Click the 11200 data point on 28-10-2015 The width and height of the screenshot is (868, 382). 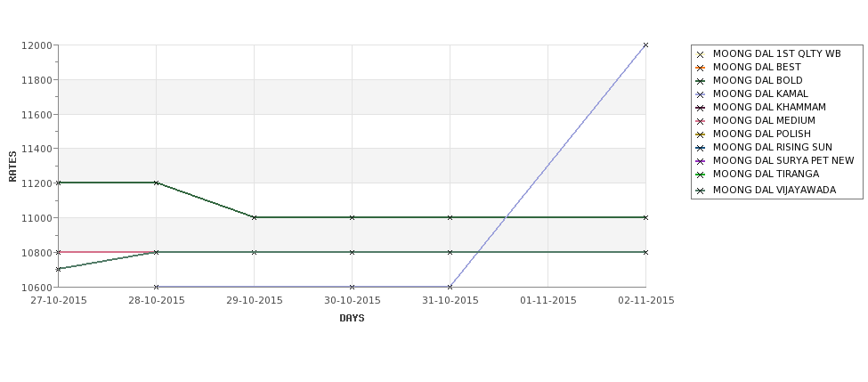pyautogui.click(x=156, y=183)
